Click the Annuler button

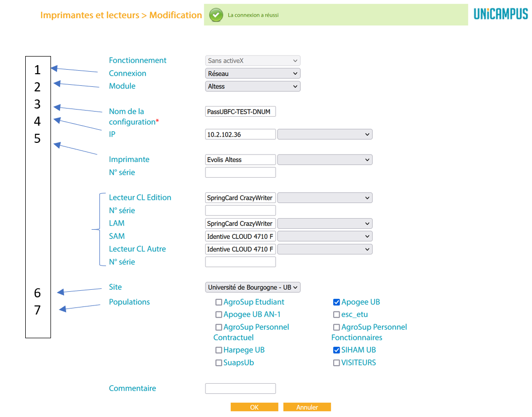click(x=307, y=407)
